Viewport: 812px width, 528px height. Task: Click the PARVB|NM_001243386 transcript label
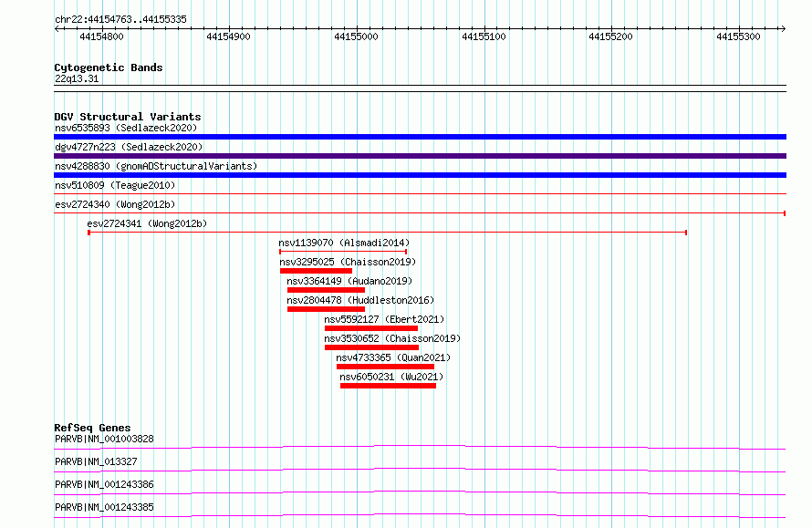(x=104, y=484)
